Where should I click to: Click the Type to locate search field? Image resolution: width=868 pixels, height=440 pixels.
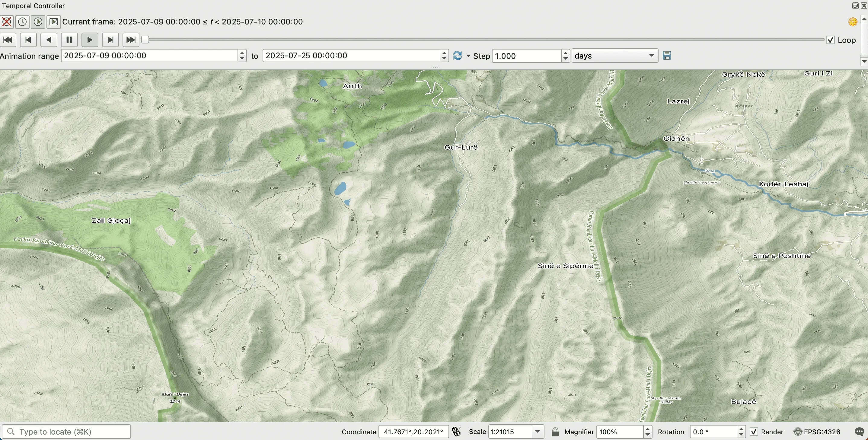(67, 432)
